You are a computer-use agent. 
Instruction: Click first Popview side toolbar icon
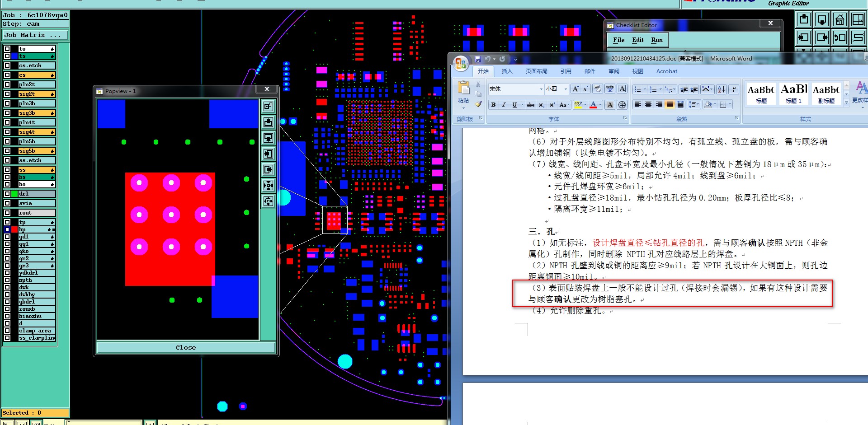pyautogui.click(x=269, y=106)
